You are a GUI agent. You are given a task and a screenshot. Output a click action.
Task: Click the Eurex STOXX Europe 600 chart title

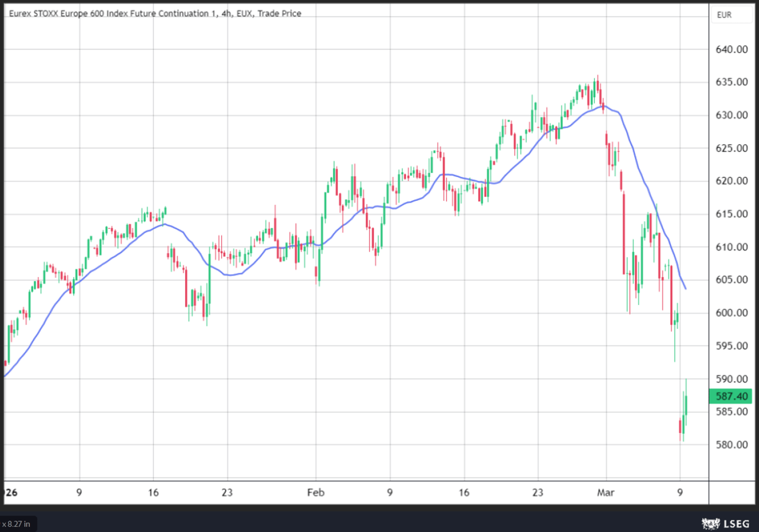155,13
